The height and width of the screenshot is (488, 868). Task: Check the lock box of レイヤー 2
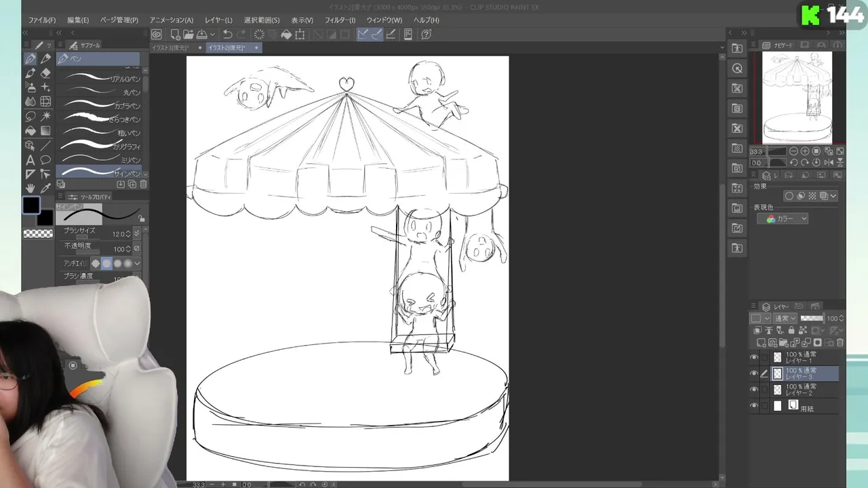coord(765,390)
